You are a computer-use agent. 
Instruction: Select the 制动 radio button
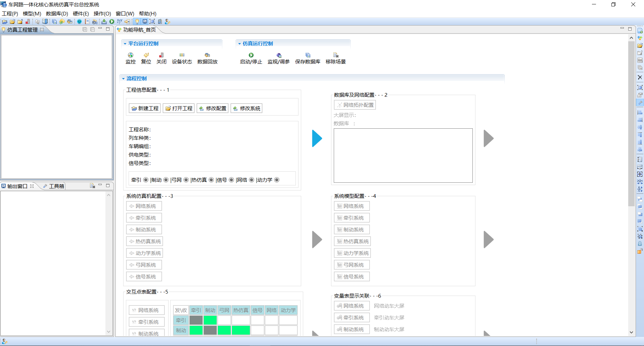point(166,180)
